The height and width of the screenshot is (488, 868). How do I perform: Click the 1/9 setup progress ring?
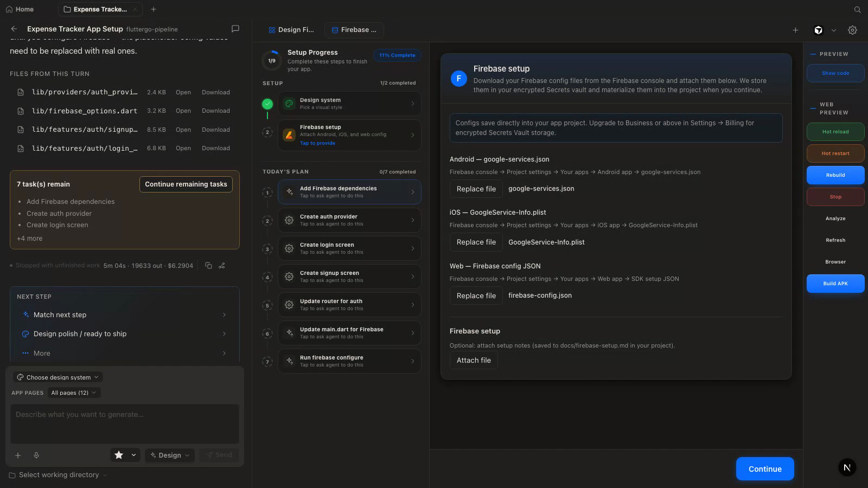click(x=272, y=61)
